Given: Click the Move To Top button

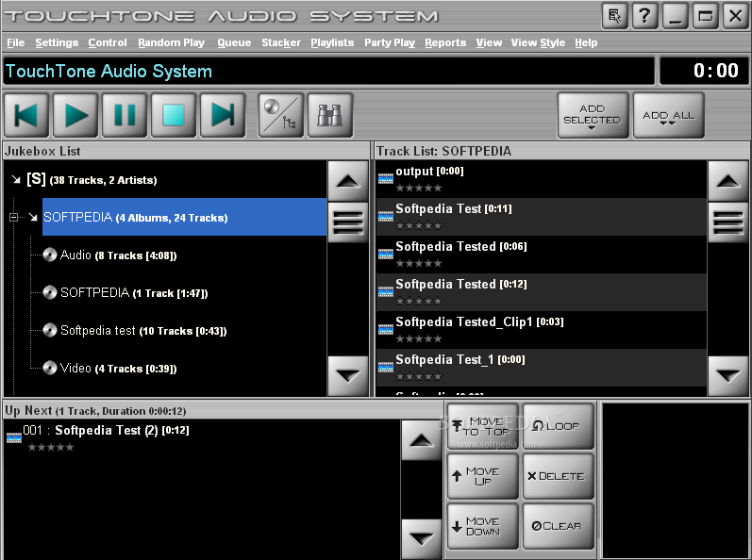Looking at the screenshot, I should (483, 426).
